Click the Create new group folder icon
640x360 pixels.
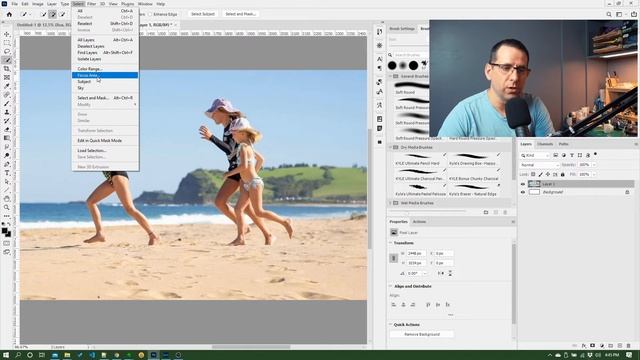click(x=611, y=346)
